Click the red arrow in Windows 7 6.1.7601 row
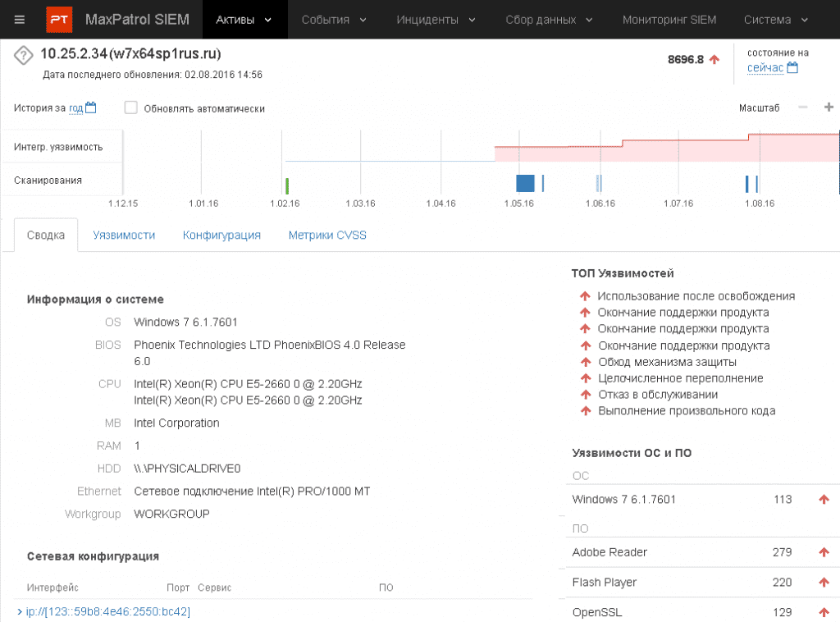 click(824, 499)
